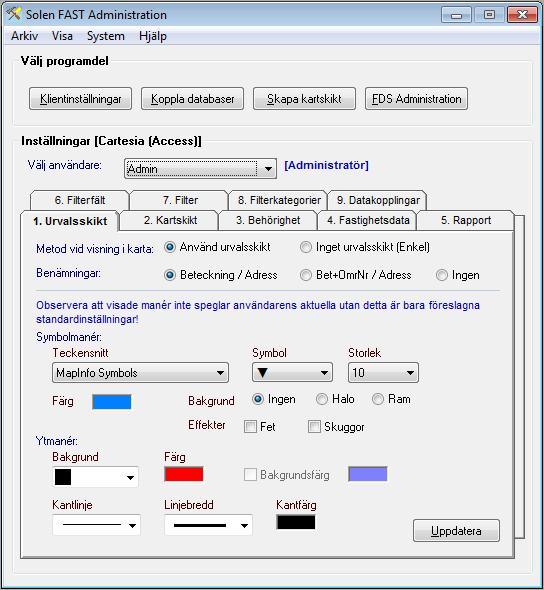The image size is (544, 590).
Task: Open the Ytmanér Bakgrund pattern dropdown
Action: (x=96, y=477)
